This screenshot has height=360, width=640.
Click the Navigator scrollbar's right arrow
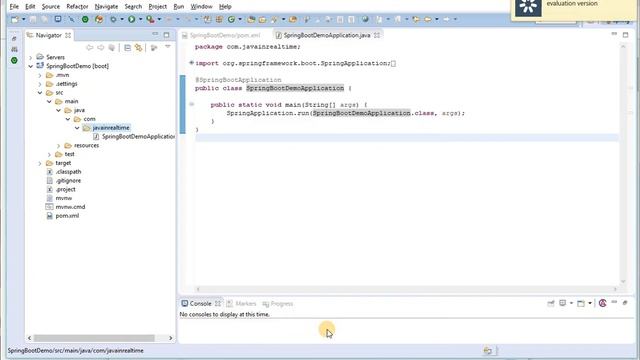(x=171, y=338)
